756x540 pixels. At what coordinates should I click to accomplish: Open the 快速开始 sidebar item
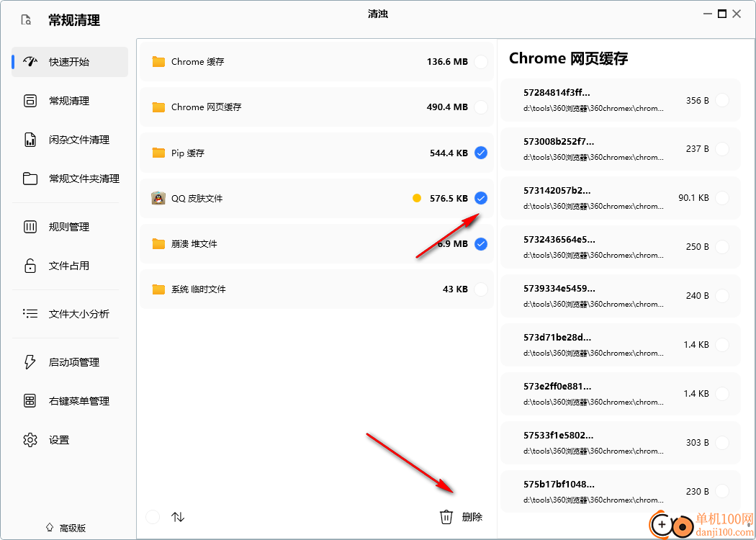point(70,62)
